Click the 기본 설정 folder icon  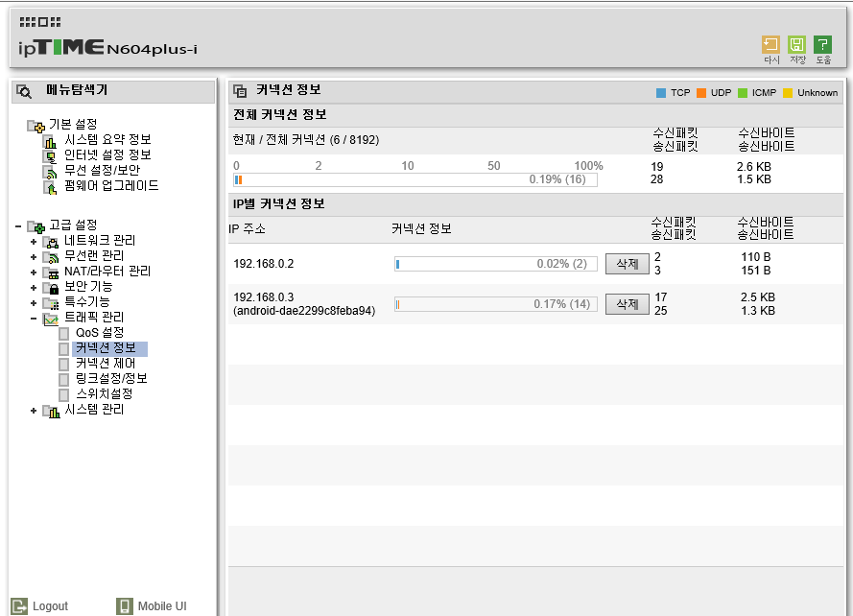pyautogui.click(x=36, y=127)
